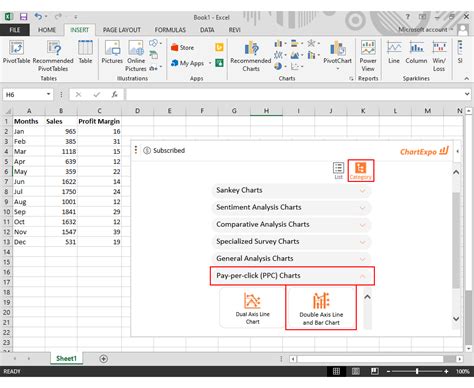
Task: Expand Comparative Analysis Charts category
Action: click(x=291, y=224)
